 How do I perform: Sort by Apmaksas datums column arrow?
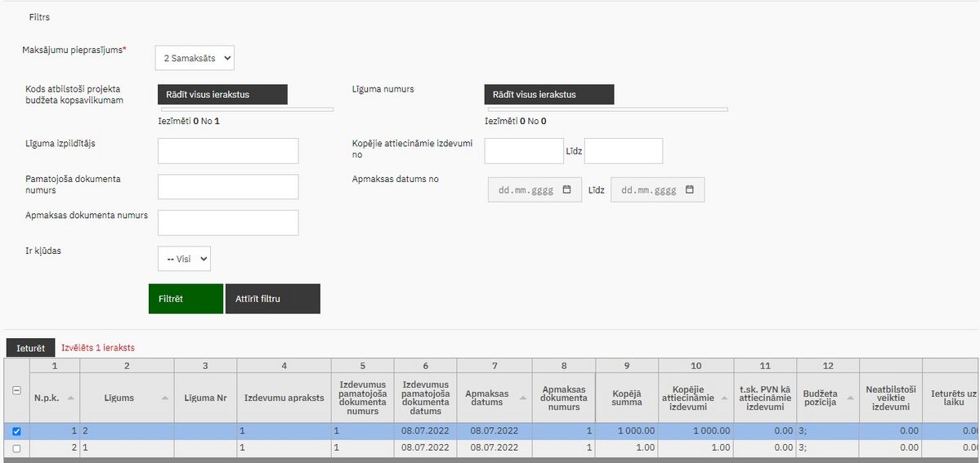click(523, 398)
